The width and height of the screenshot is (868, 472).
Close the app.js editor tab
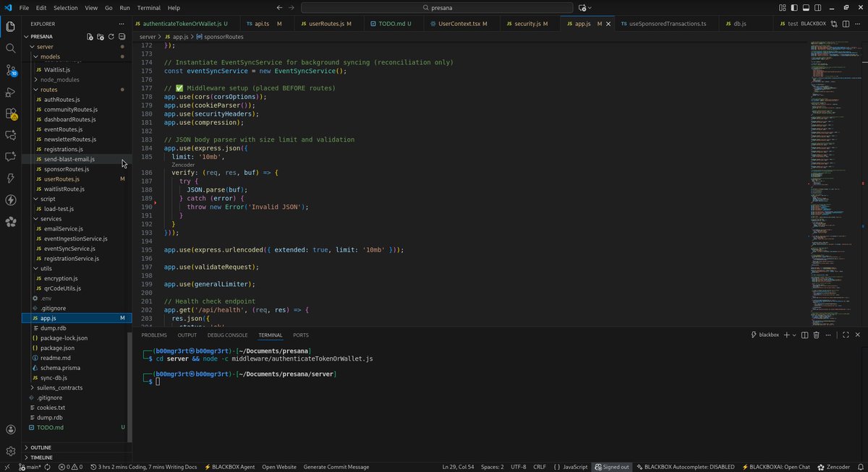tap(609, 24)
